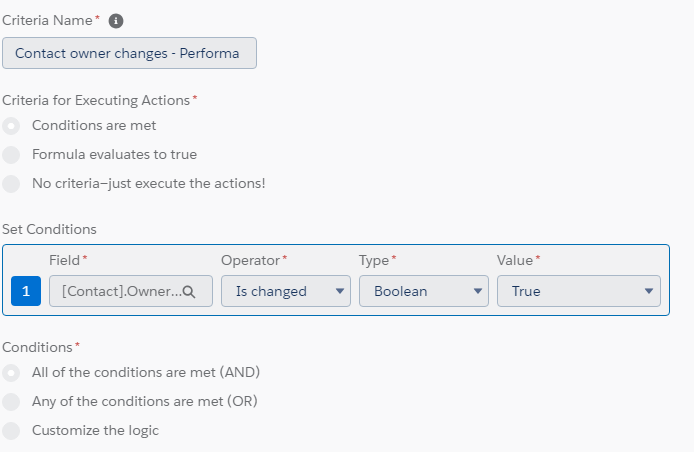Click the magnifier icon in the Field lookup
Viewport: 694px width, 452px height.
point(189,291)
